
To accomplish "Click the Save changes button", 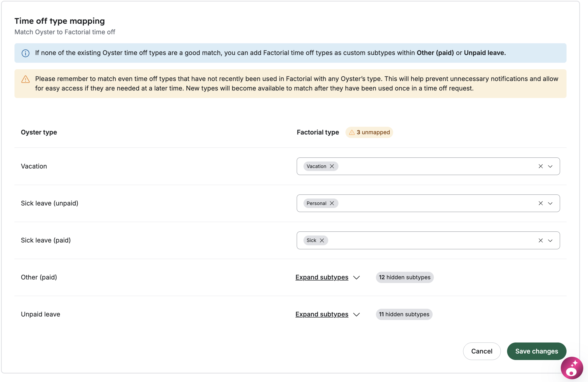I will [537, 351].
